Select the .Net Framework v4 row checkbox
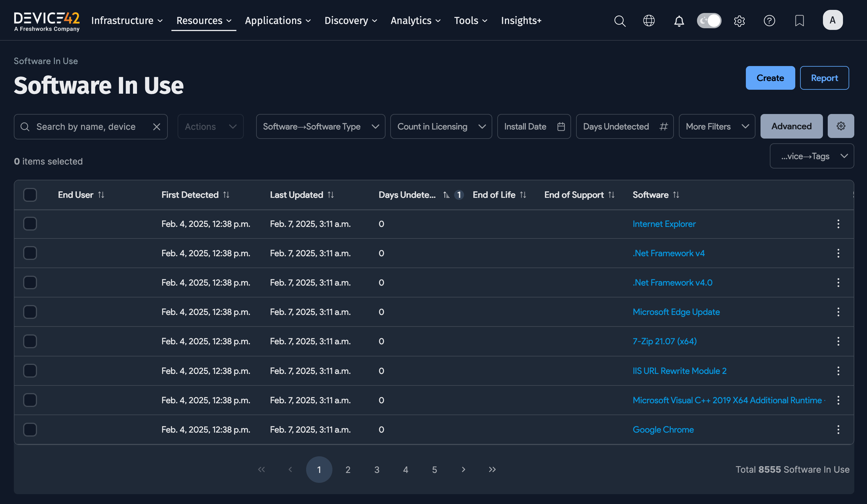 coord(30,253)
